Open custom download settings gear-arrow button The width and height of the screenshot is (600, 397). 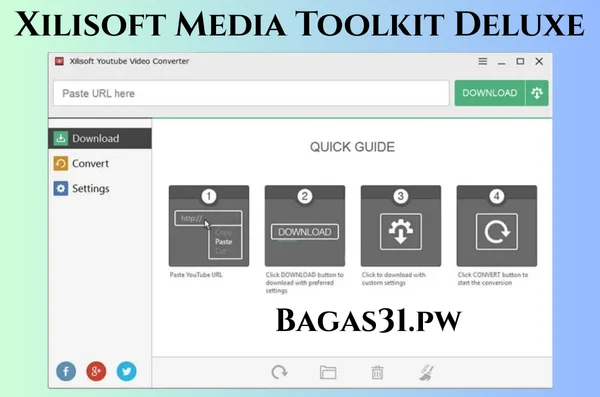[x=537, y=93]
